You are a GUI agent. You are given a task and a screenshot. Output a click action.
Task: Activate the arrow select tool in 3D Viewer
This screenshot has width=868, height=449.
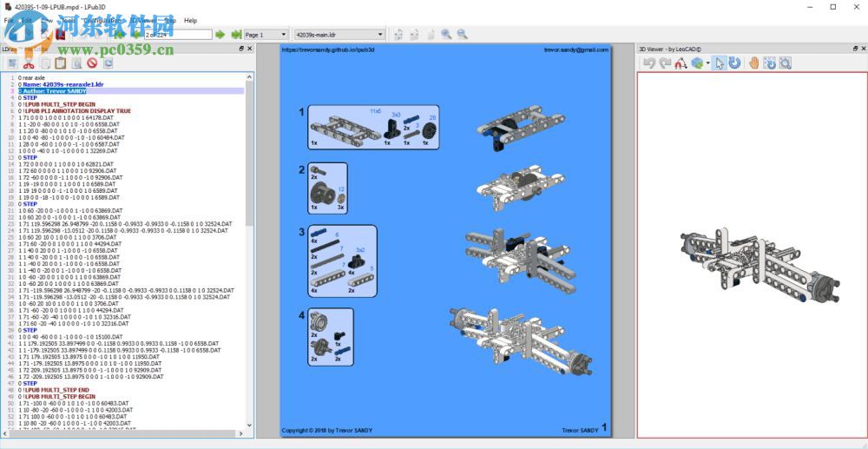719,63
